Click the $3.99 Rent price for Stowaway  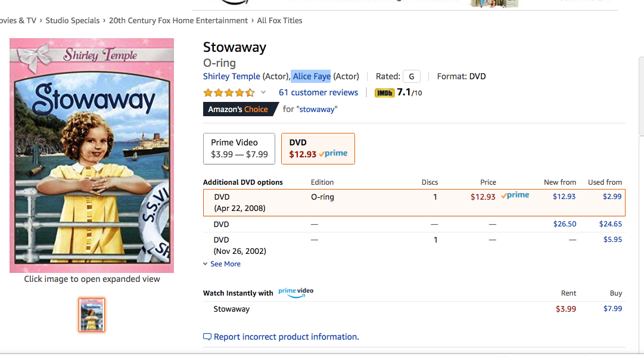(x=565, y=309)
